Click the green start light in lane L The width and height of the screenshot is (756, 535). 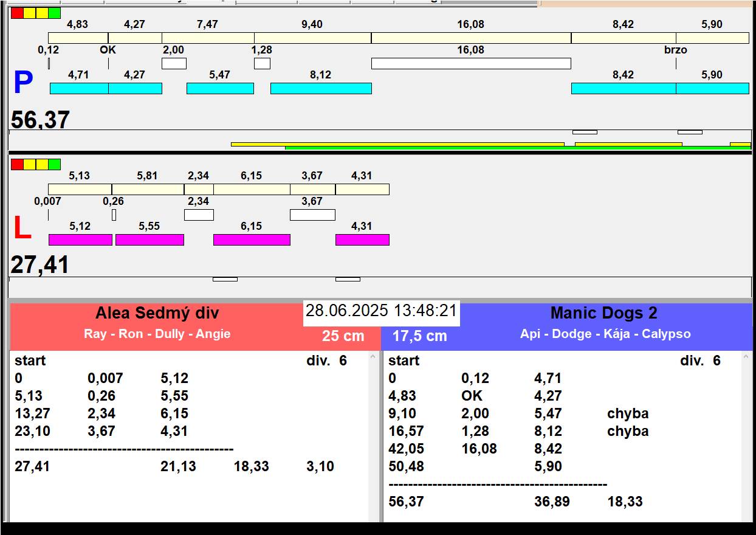(55, 164)
